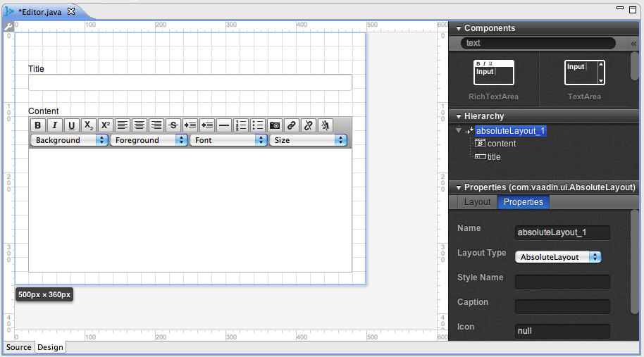Screen dimensions: 644x357
Task: Toggle Underline formatting button
Action: point(71,125)
